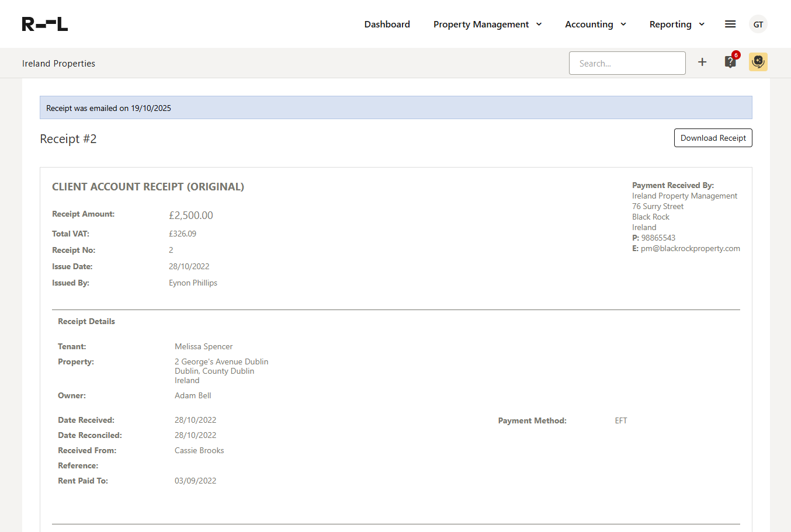Click the receipt emailed notification banner
This screenshot has height=532, width=791.
click(x=395, y=108)
